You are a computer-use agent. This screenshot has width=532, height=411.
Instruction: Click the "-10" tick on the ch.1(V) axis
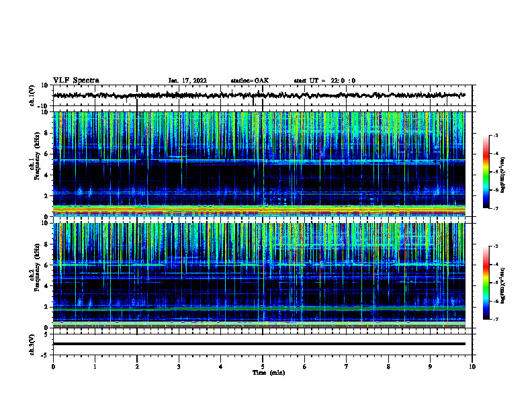44,106
